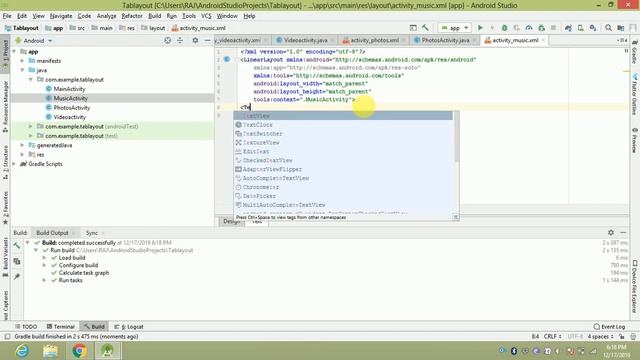This screenshot has width=640, height=360.
Task: Toggle tool window bars square icon in status bar
Action: (x=7, y=337)
